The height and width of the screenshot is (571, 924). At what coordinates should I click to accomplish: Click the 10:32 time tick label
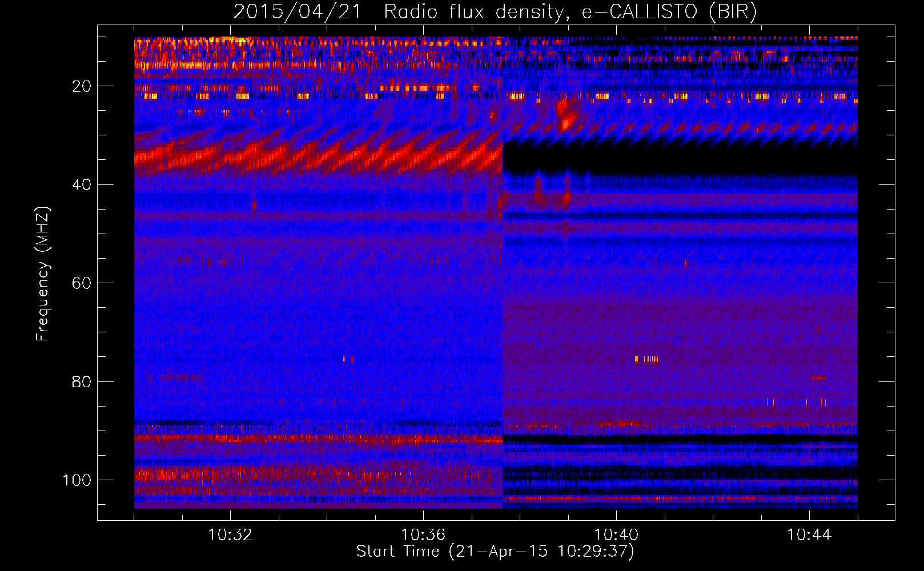coord(230,534)
